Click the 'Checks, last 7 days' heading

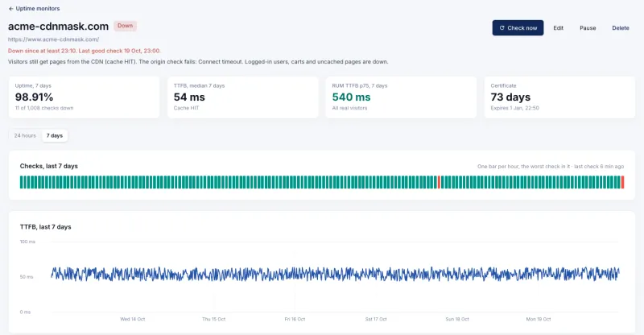coord(49,166)
